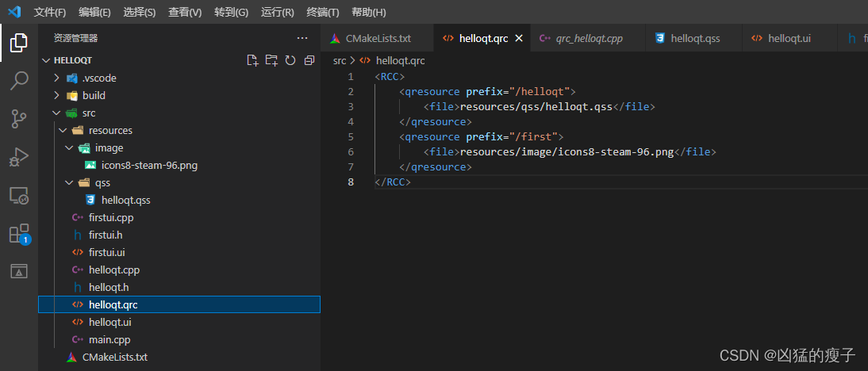
Task: Open the Search view icon
Action: [x=19, y=81]
